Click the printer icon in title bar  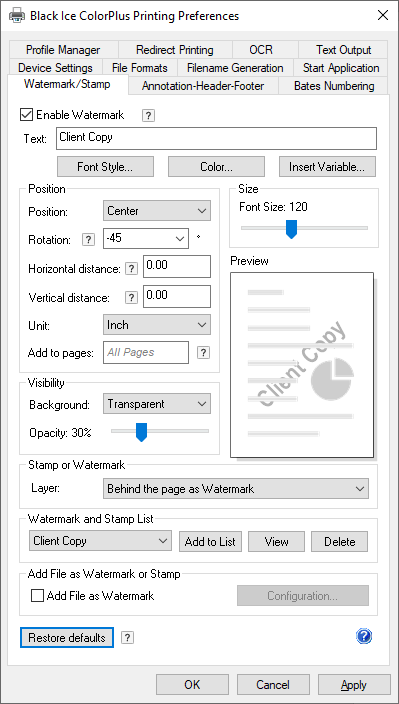point(17,16)
